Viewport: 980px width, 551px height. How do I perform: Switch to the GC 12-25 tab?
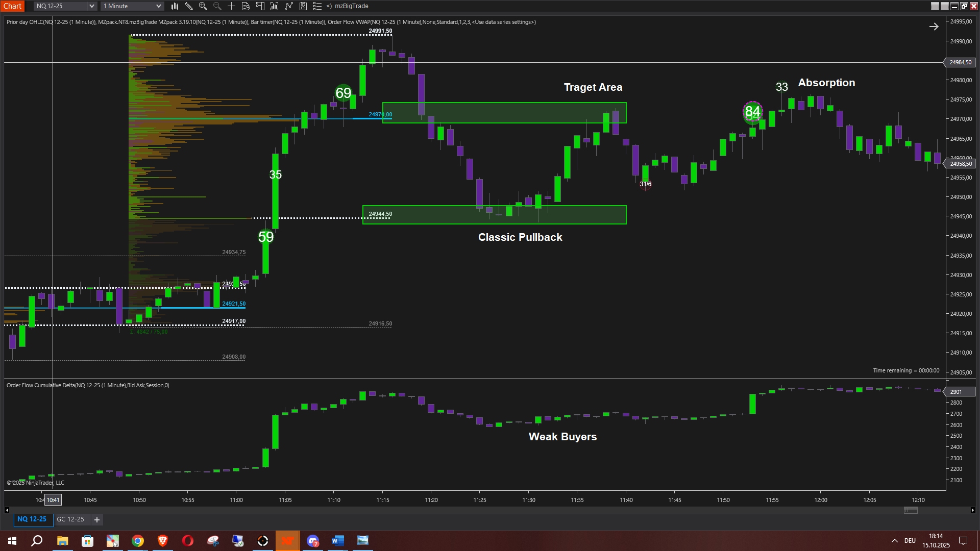click(70, 519)
